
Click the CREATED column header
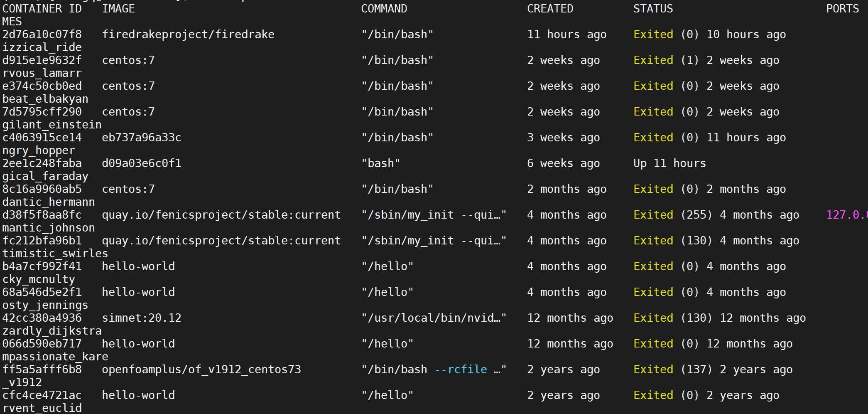[x=550, y=8]
